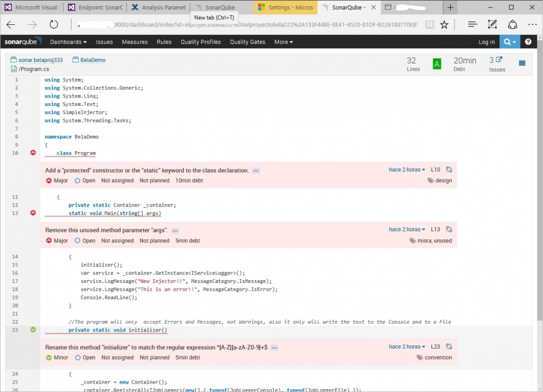Click the SonarQube logo
The width and height of the screenshot is (543, 392).
click(23, 41)
